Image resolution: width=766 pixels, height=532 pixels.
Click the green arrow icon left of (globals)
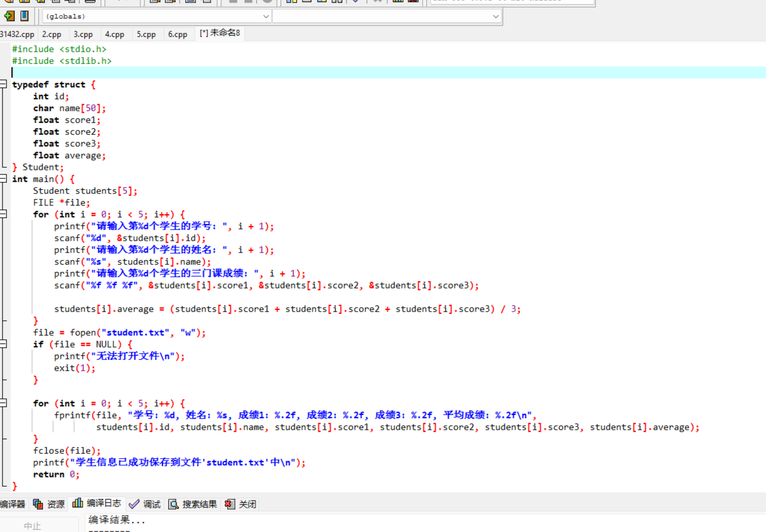tap(9, 16)
